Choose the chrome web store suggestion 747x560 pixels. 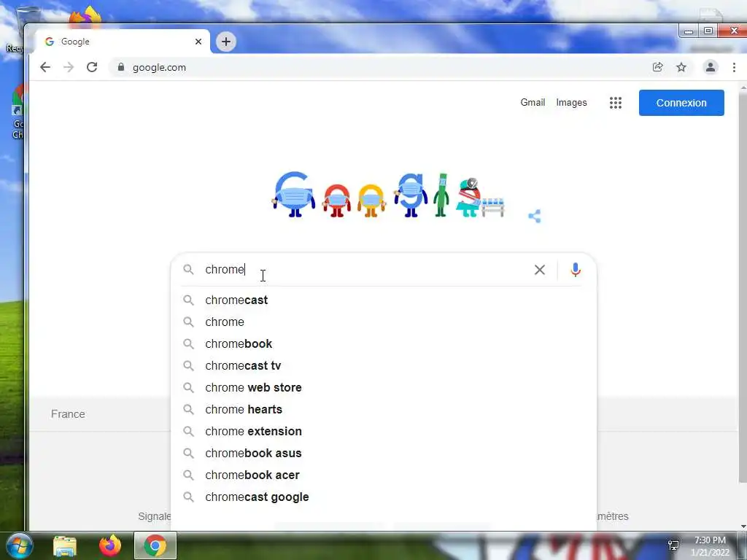[x=384, y=388]
